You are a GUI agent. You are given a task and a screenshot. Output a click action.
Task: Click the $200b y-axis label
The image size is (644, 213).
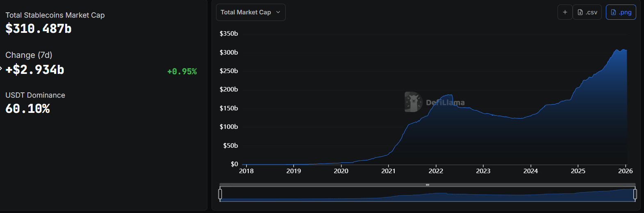tap(229, 89)
